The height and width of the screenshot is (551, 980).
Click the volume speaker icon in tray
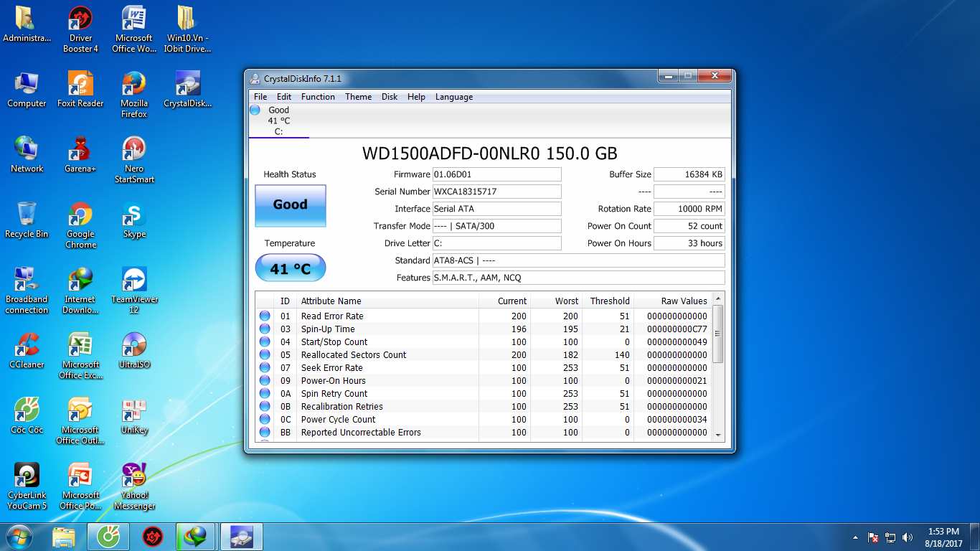908,537
